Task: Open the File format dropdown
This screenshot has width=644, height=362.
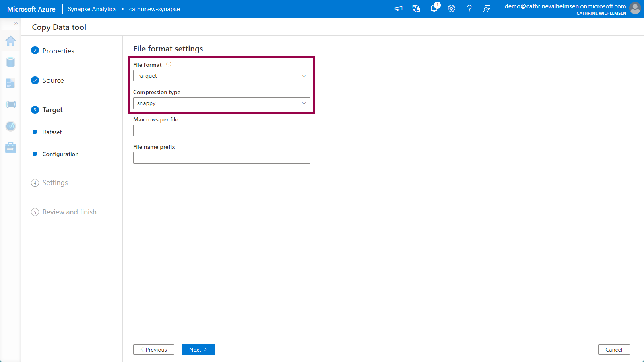Action: [221, 76]
